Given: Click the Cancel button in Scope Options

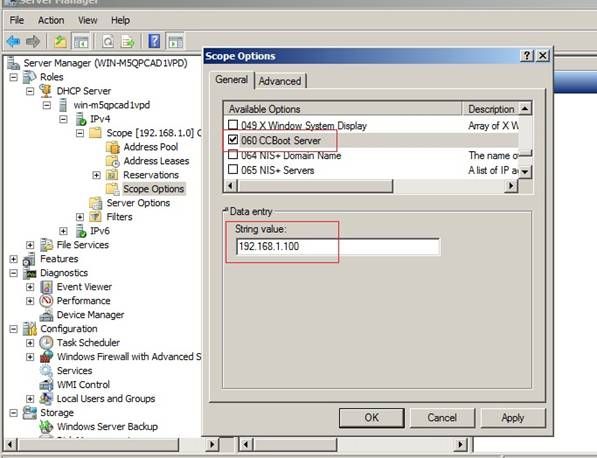Looking at the screenshot, I should (x=442, y=418).
